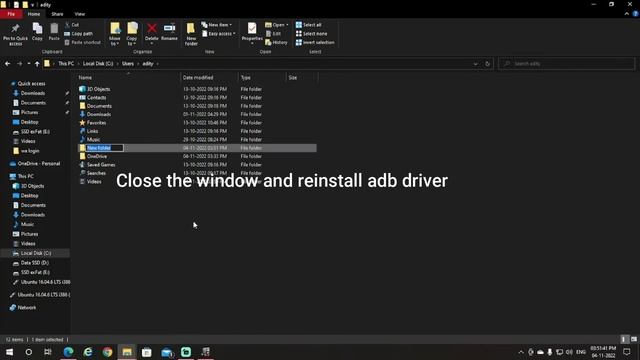Click Copy path in ribbon
Viewport: 640px width, 360px height.
[x=79, y=33]
